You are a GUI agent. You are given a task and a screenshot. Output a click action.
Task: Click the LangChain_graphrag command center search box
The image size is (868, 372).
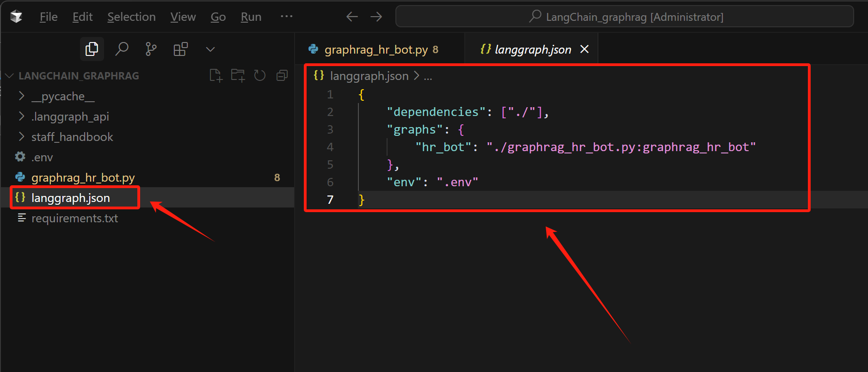tap(625, 17)
